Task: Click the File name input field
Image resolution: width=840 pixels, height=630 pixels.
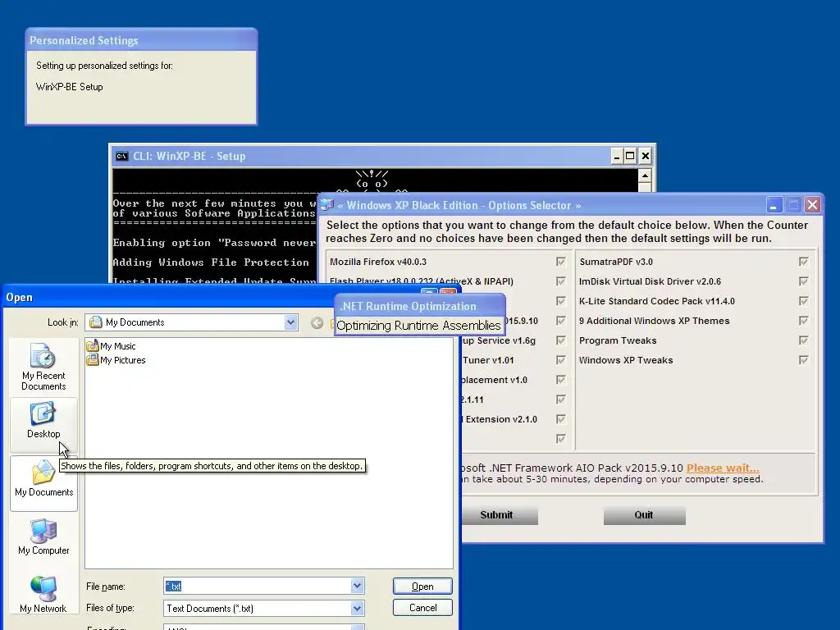Action: [257, 586]
